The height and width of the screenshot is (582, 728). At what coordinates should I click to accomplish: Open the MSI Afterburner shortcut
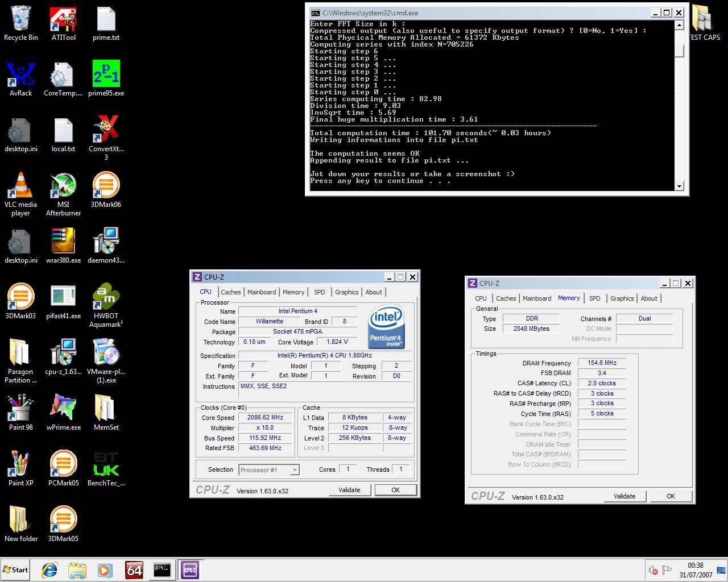(63, 194)
